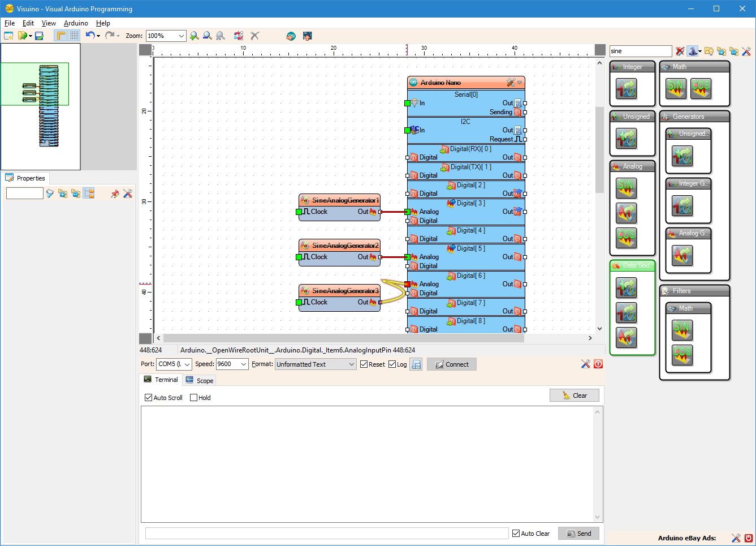756x546 pixels.
Task: Open Arduino Nano board settings tools icon
Action: pyautogui.click(x=511, y=83)
